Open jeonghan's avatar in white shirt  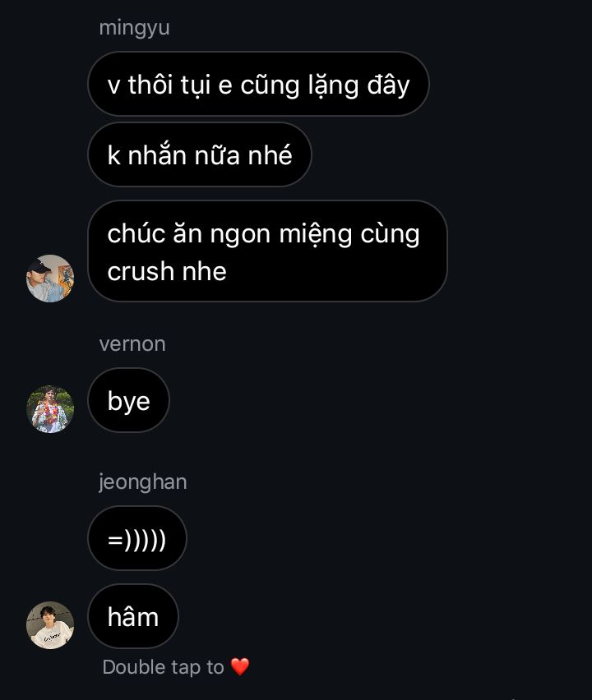click(x=50, y=625)
